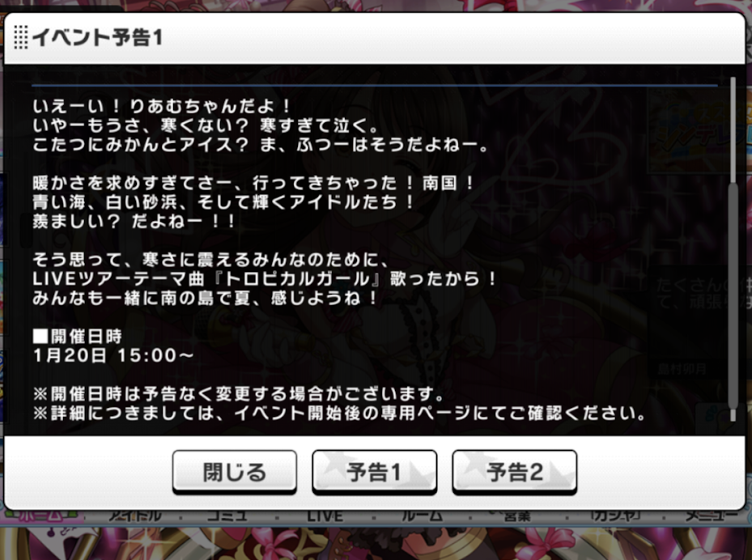The width and height of the screenshot is (752, 560).
Task: Open the アイドル tab in the bottom menu
Action: pos(134,517)
